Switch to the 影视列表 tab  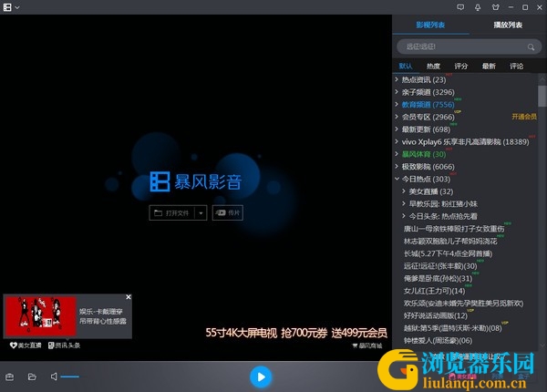[430, 25]
